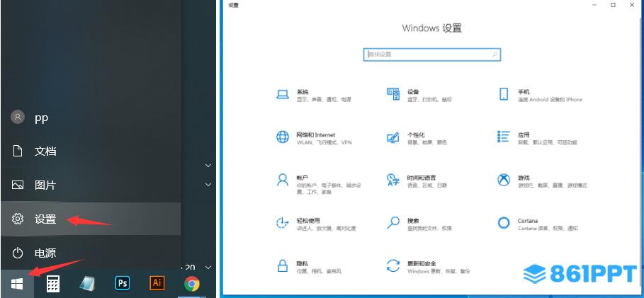
Task: Open the Cortana circle icon
Action: [x=504, y=223]
